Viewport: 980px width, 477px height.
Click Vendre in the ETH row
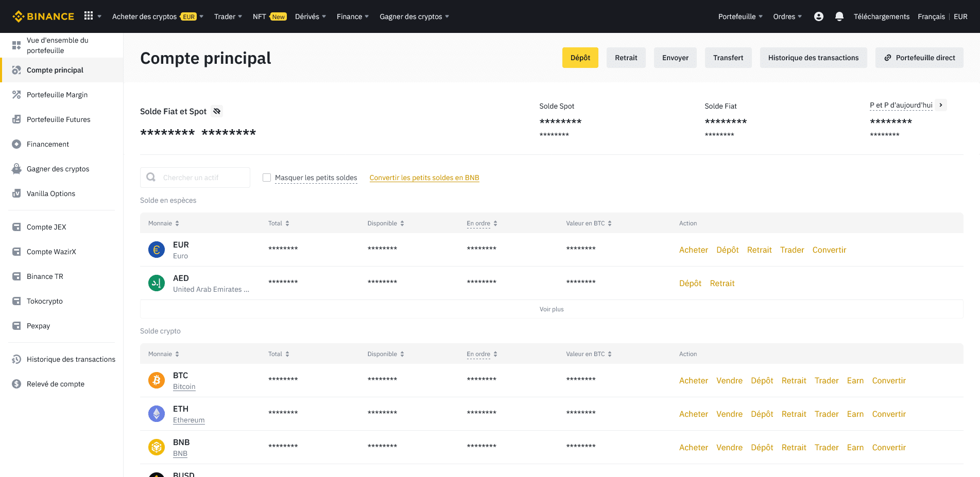point(729,414)
